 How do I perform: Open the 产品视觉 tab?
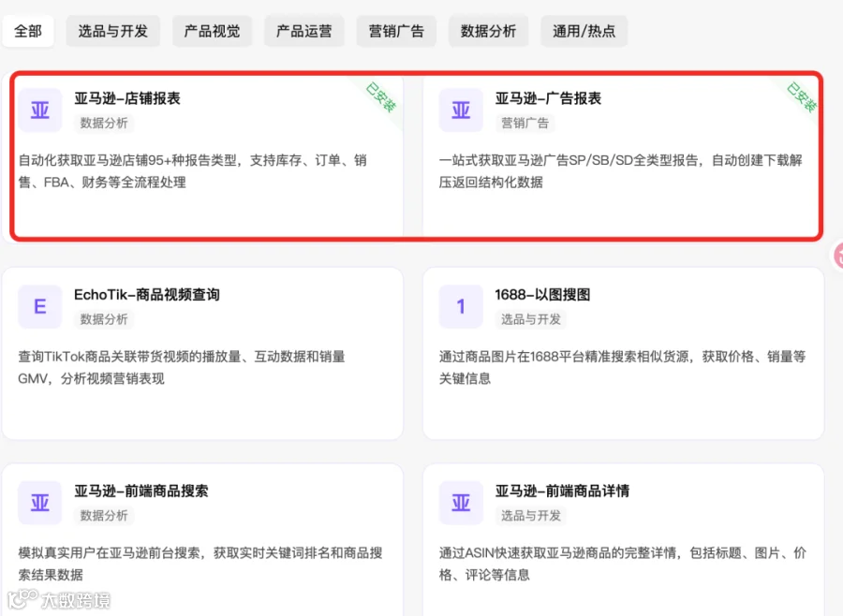212,31
